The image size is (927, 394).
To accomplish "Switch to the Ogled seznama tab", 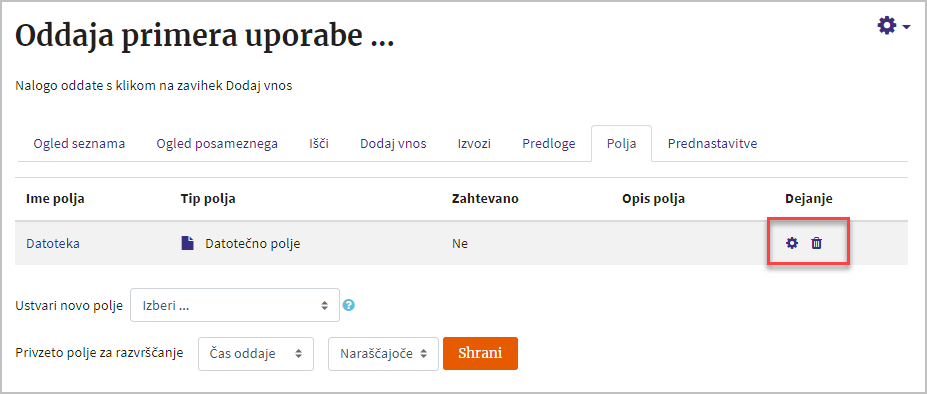I will [x=79, y=144].
